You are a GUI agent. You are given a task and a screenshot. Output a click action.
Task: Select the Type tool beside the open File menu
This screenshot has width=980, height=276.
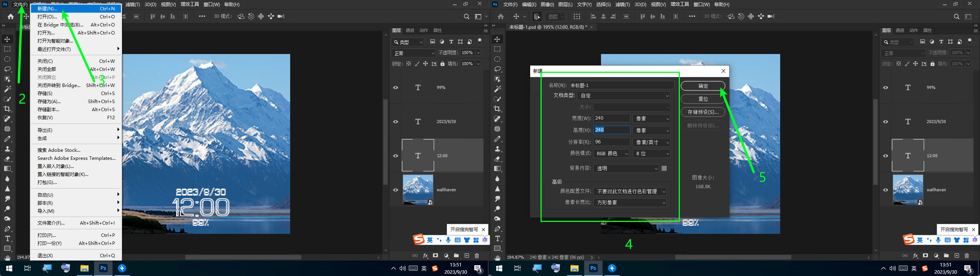click(x=7, y=238)
